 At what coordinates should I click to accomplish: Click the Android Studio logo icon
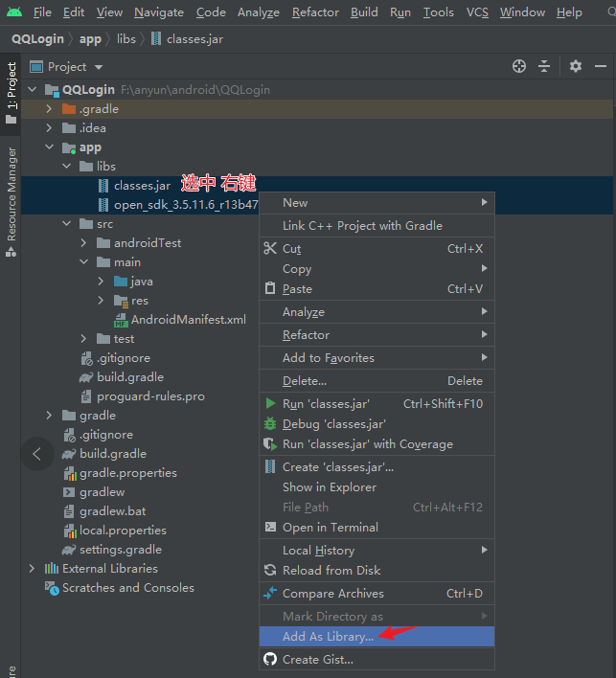coord(14,11)
